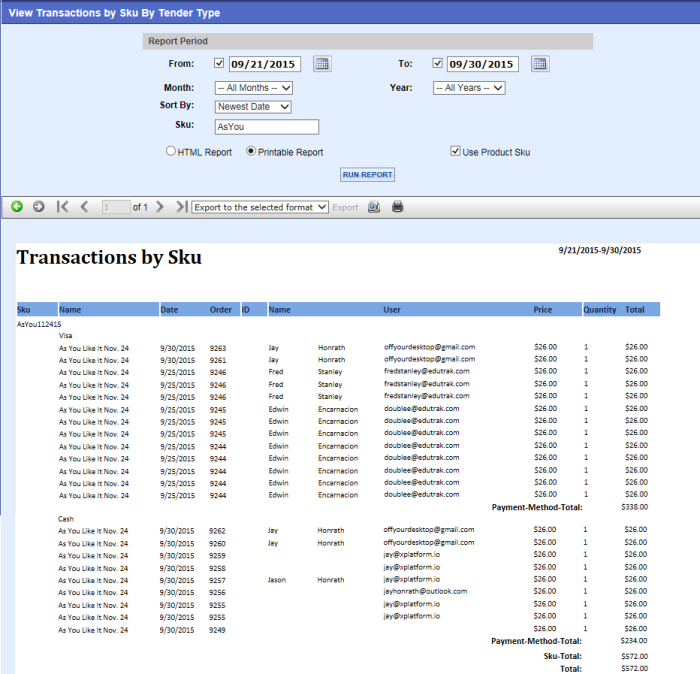Select the HTML Report radio button
The width and height of the screenshot is (700, 674).
[x=171, y=152]
